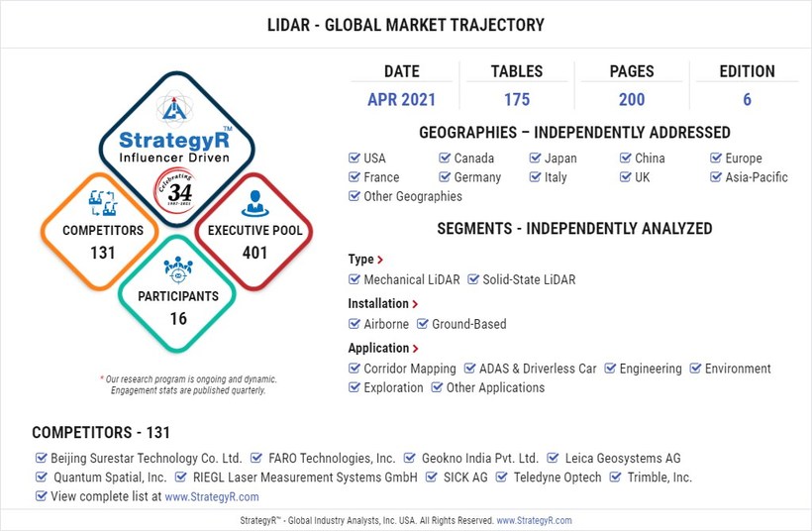Screen dimensions: 812x531
Task: Toggle the SICK AG checkbox
Action: point(432,478)
